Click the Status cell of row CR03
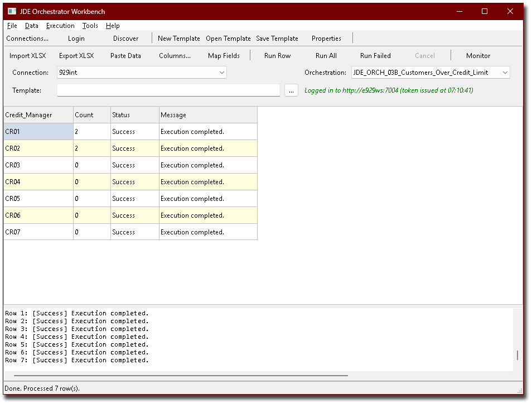The height and width of the screenshot is (403, 532). click(135, 165)
